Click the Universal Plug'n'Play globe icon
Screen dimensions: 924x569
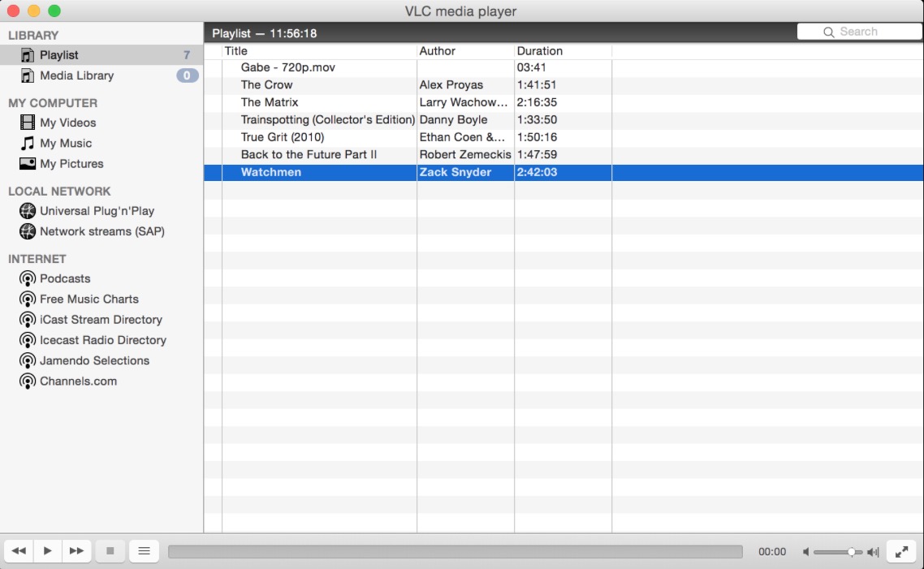[27, 211]
